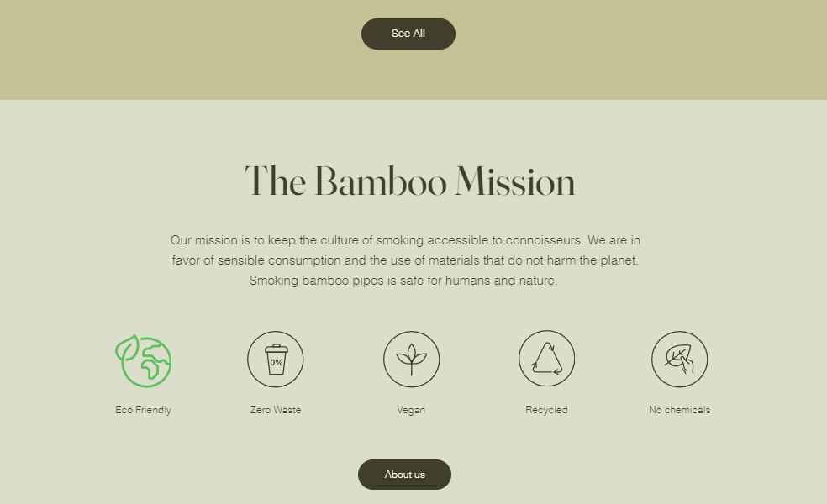Click the Smoking bamboo pipes sentence

coord(403,281)
